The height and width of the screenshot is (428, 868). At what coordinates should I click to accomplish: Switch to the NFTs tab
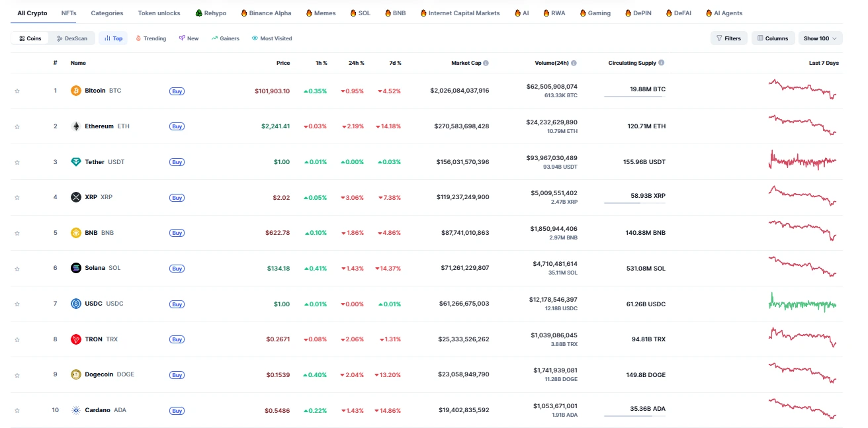[x=68, y=13]
